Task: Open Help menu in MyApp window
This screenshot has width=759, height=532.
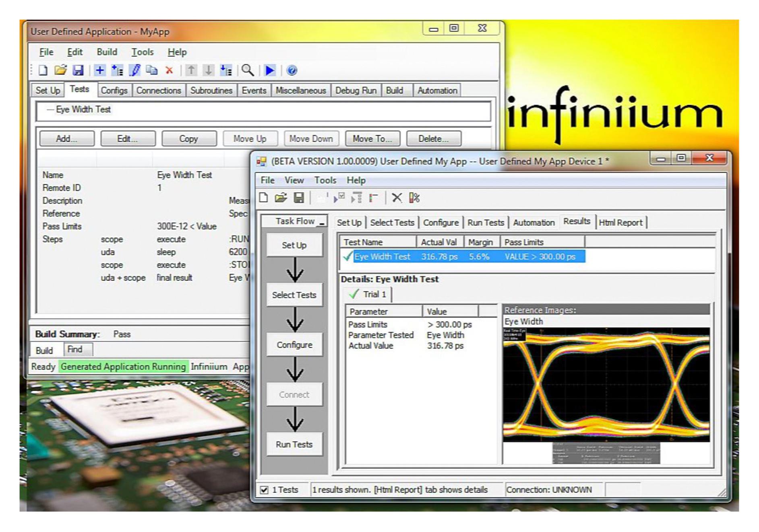Action: (x=177, y=52)
